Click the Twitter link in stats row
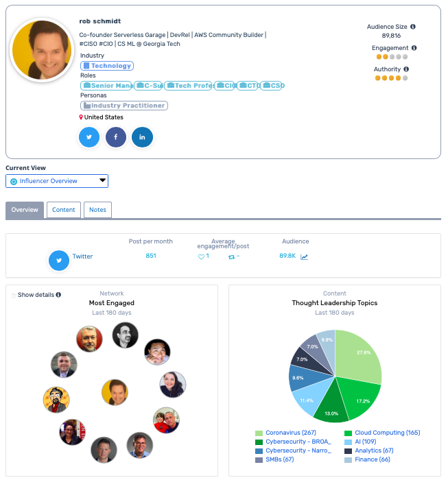The height and width of the screenshot is (480, 448). (82, 256)
